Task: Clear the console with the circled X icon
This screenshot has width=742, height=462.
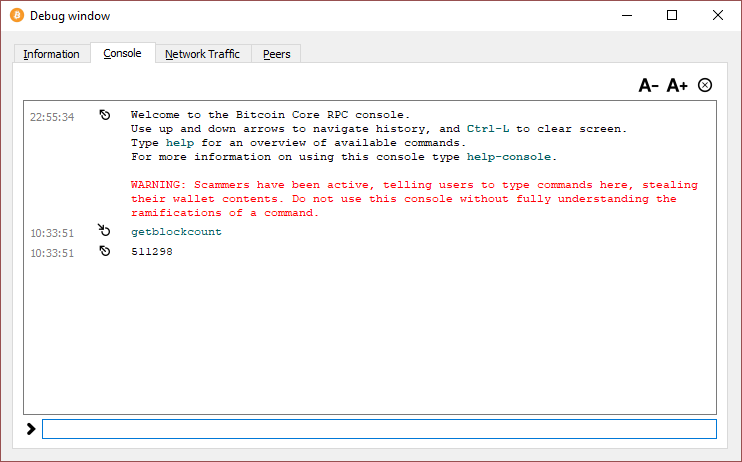Action: (x=705, y=85)
